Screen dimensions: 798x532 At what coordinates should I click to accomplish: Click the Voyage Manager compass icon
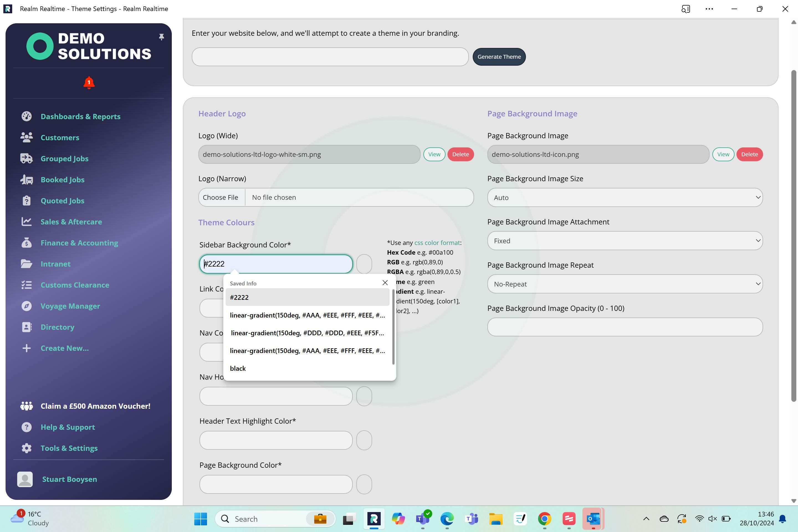coord(27,306)
